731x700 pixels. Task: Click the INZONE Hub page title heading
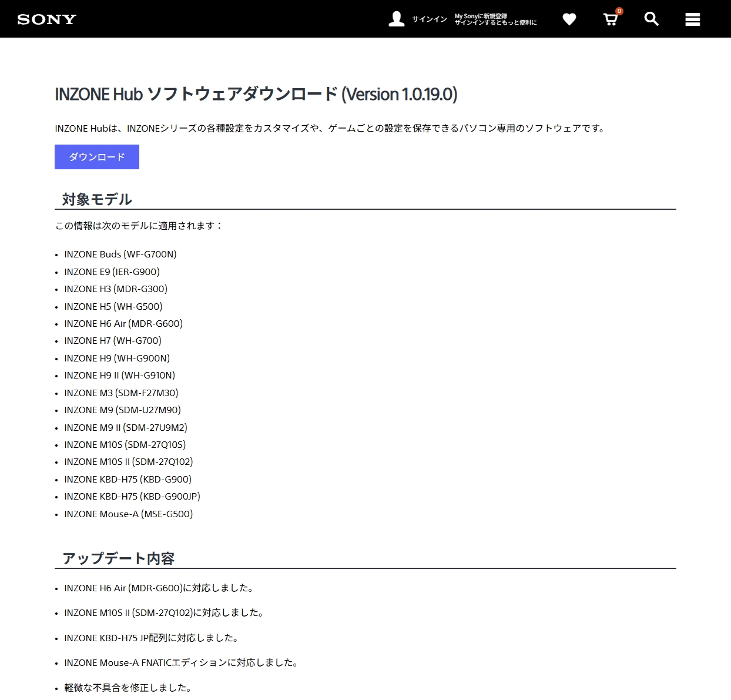256,94
